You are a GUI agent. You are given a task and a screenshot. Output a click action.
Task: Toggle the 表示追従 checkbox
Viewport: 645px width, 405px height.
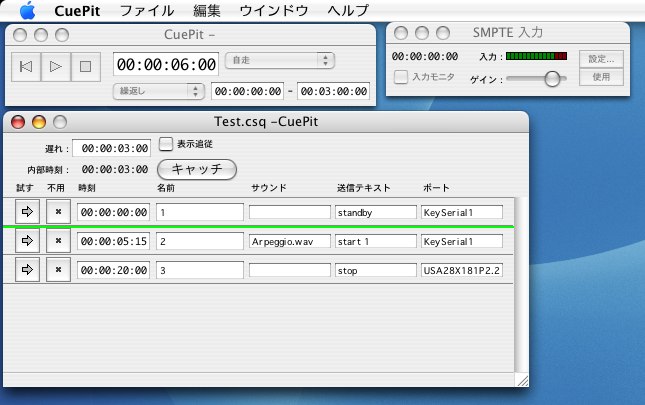[166, 144]
